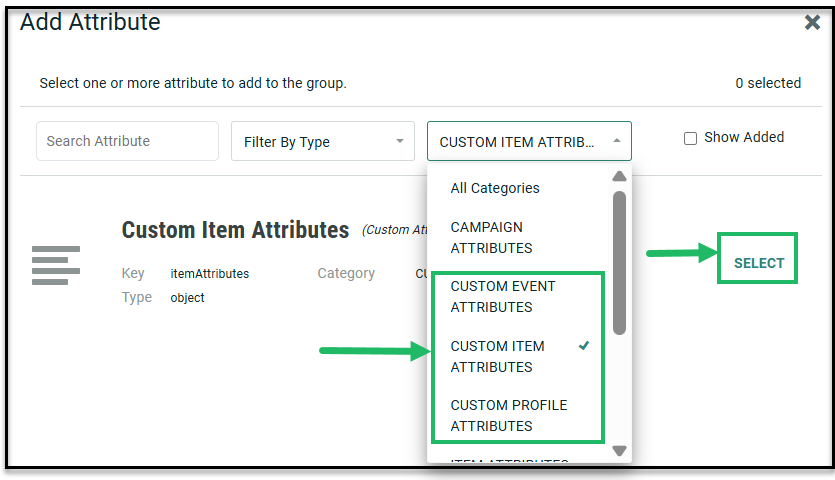This screenshot has height=480, width=835.
Task: Click the scroll-down arrow in category list
Action: point(619,451)
